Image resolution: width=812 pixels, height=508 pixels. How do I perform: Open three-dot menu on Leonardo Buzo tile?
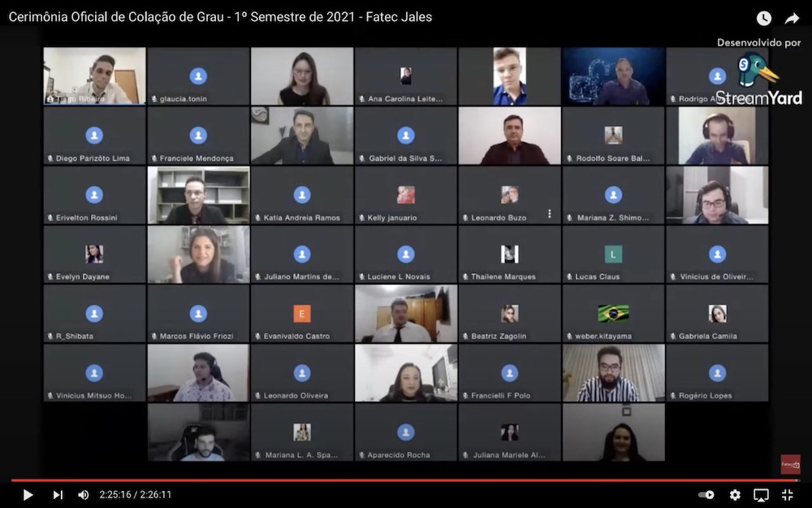[550, 214]
